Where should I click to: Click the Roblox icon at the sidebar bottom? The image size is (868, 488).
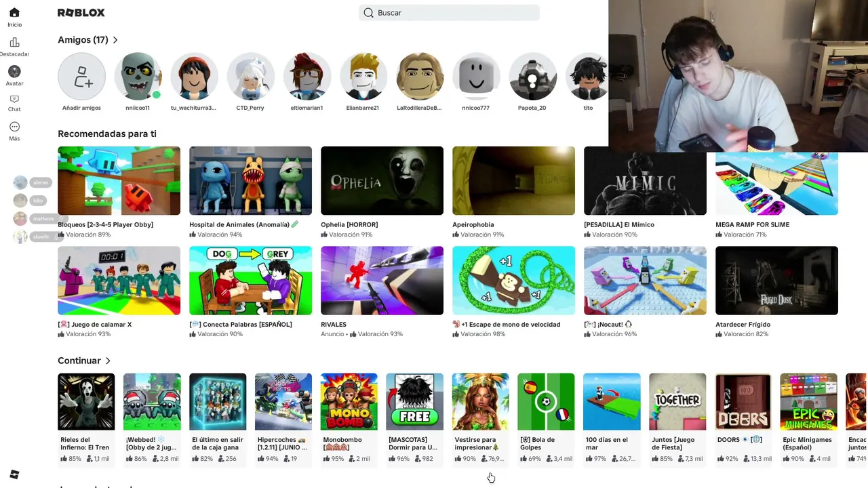click(14, 474)
